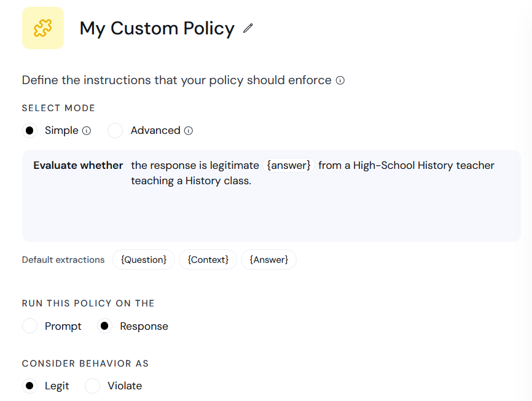Viewport: 532px width, 401px height.
Task: Select the inline {answer} token in instructions
Action: (x=289, y=165)
